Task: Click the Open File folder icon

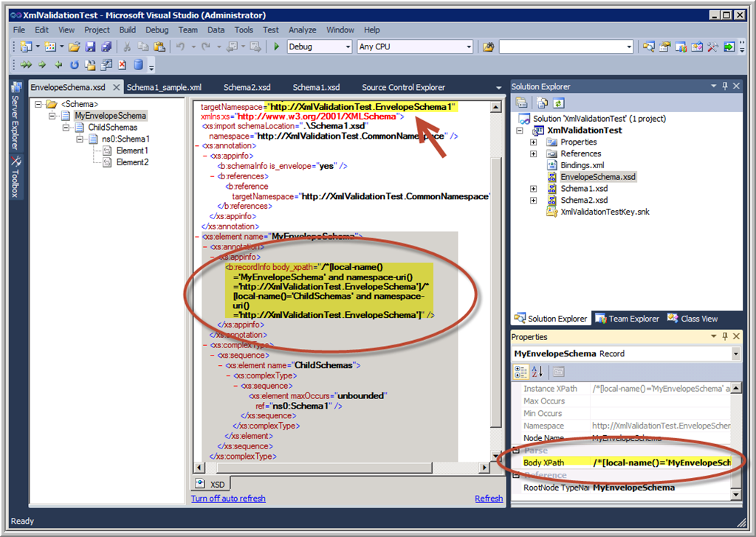Action: click(74, 46)
